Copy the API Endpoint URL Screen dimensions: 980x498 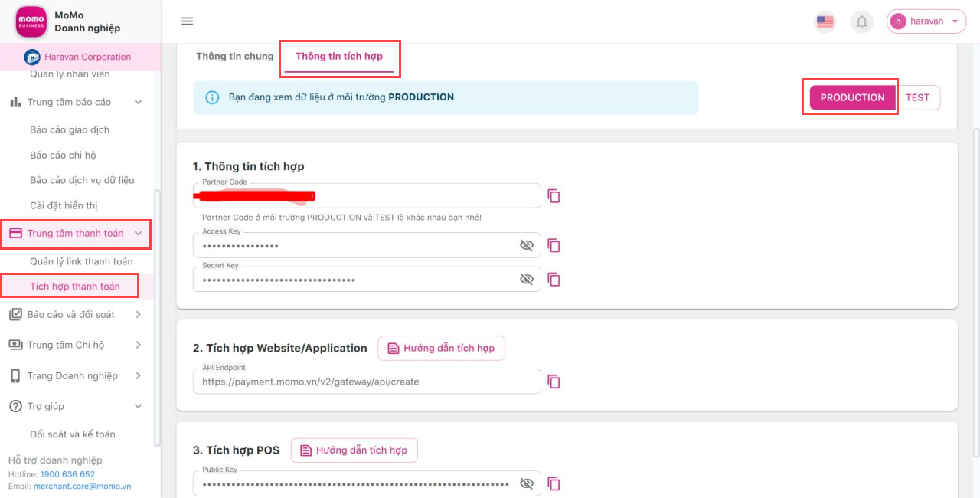554,382
